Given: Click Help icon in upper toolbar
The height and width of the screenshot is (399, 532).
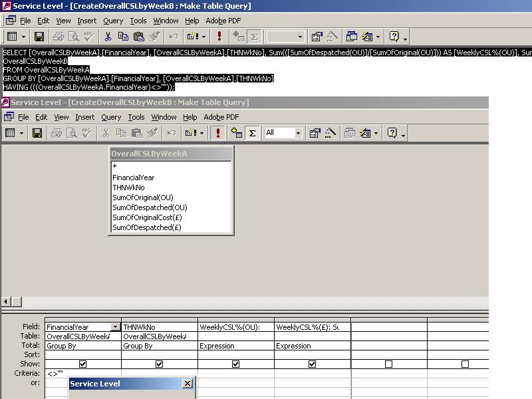Looking at the screenshot, I should pyautogui.click(x=394, y=37).
